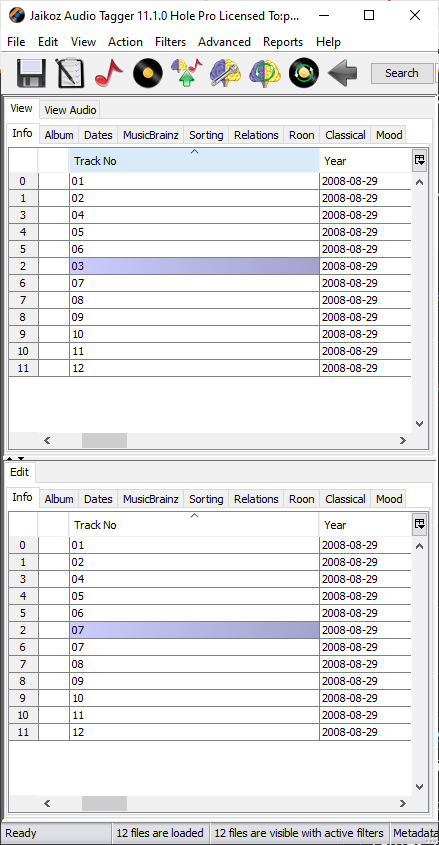Click the Year column header in Edit table
Image resolution: width=439 pixels, height=845 pixels.
365,524
